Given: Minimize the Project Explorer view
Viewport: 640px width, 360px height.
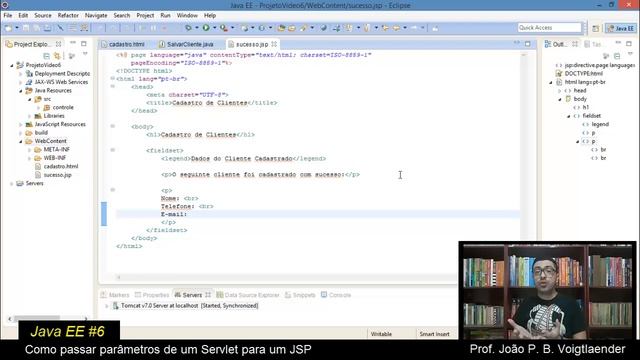Looking at the screenshot, I should pos(73,43).
